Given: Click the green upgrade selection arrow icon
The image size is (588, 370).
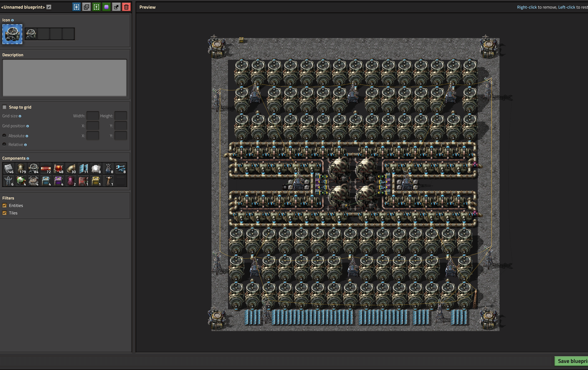Looking at the screenshot, I should [x=97, y=7].
